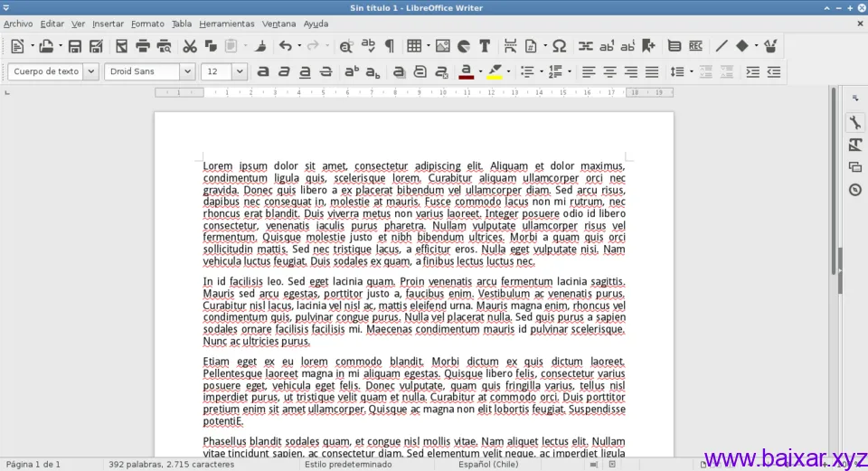Toggle subscript formatting
This screenshot has width=868, height=471.
[373, 72]
